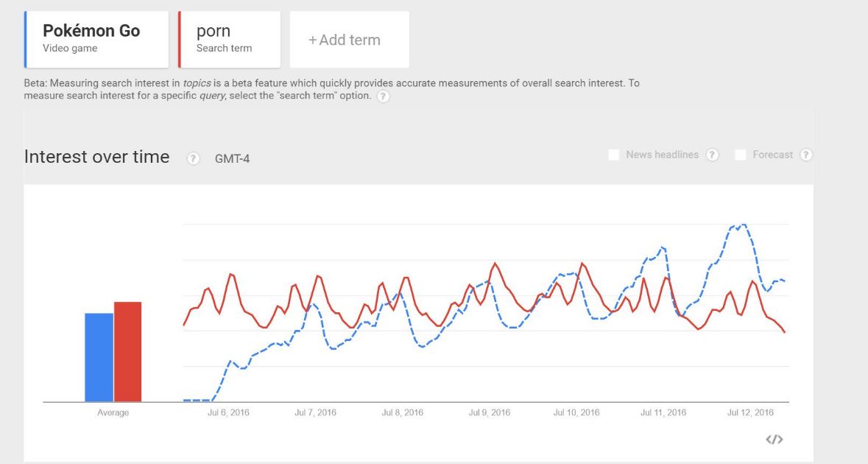Viewport: 868px width, 464px height.
Task: Click the GMT-4 timezone label
Action: point(232,159)
